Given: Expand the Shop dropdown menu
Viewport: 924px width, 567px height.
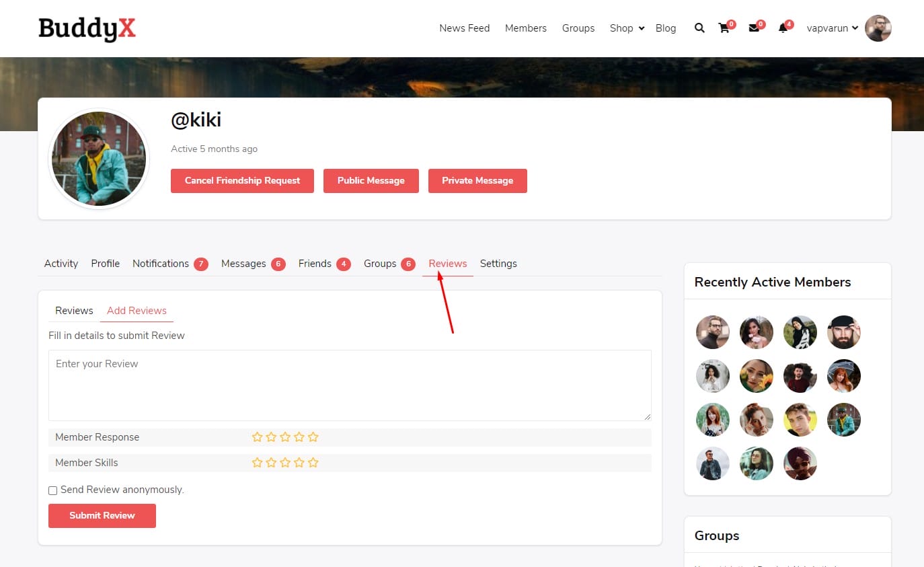Looking at the screenshot, I should click(627, 28).
